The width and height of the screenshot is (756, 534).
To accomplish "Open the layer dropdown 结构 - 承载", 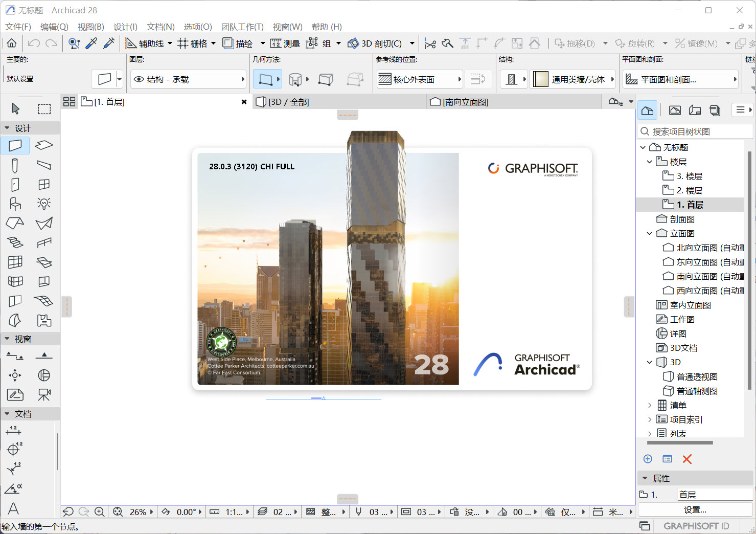I will tap(189, 79).
